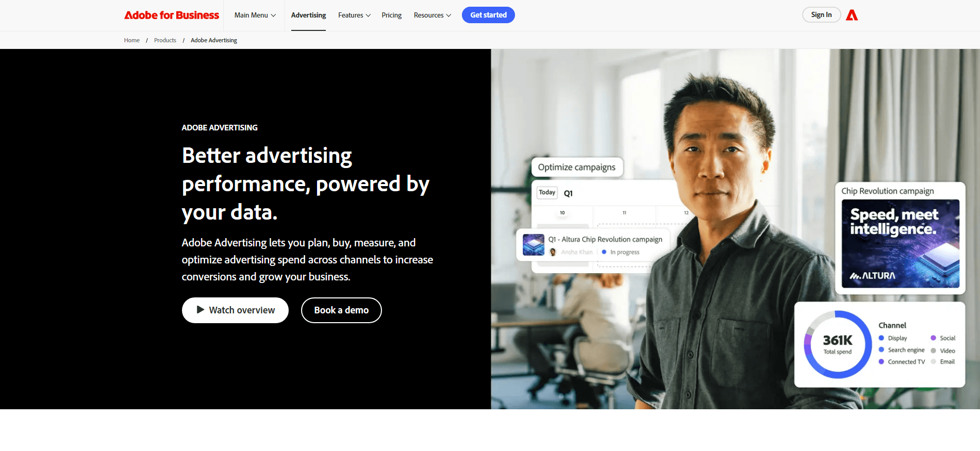Screen dimensions: 980x451
Task: Select the Display channel legend dot
Action: (881, 338)
